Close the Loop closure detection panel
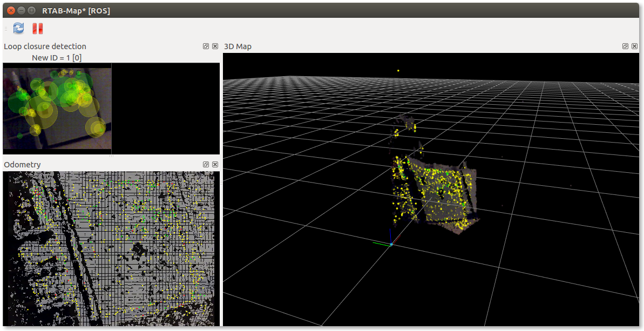Viewport: 644px width, 331px height. coord(215,46)
